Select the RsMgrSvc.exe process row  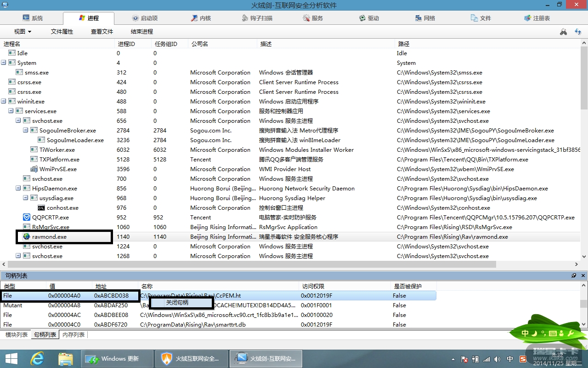290,227
